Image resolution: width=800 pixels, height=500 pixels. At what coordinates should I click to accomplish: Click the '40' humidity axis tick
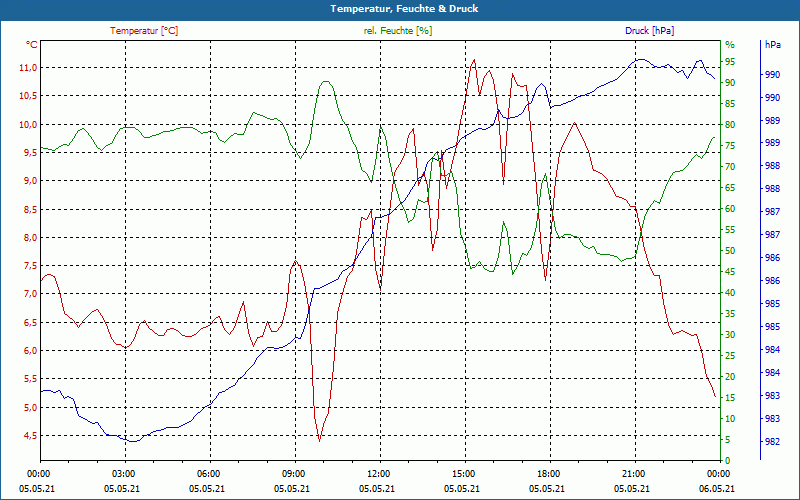click(730, 293)
